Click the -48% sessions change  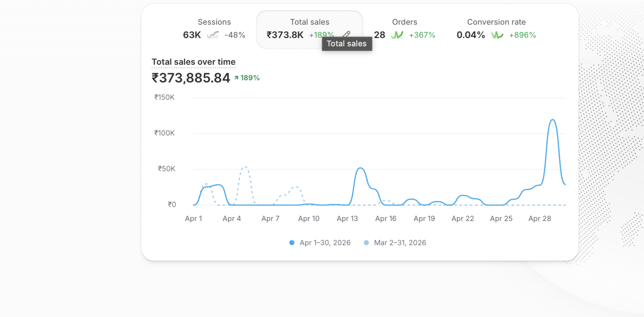pos(235,35)
